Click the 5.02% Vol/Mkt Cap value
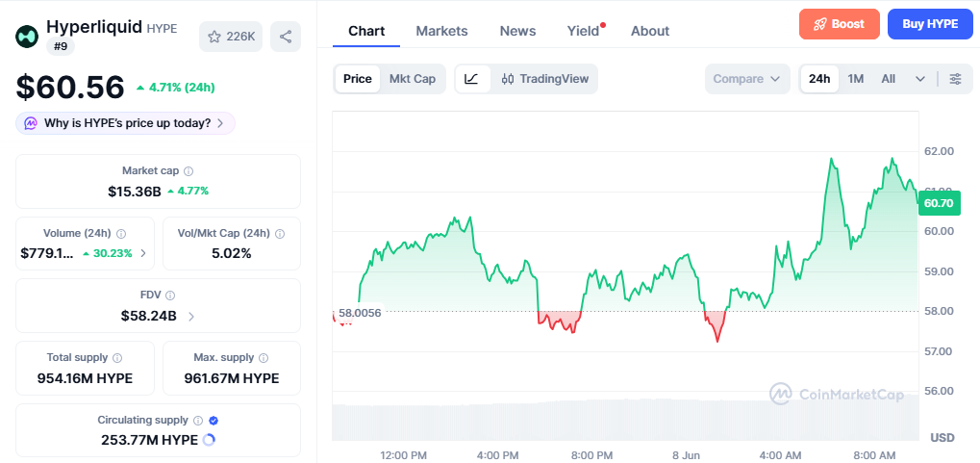Screen dimensions: 980x463 click(x=232, y=253)
